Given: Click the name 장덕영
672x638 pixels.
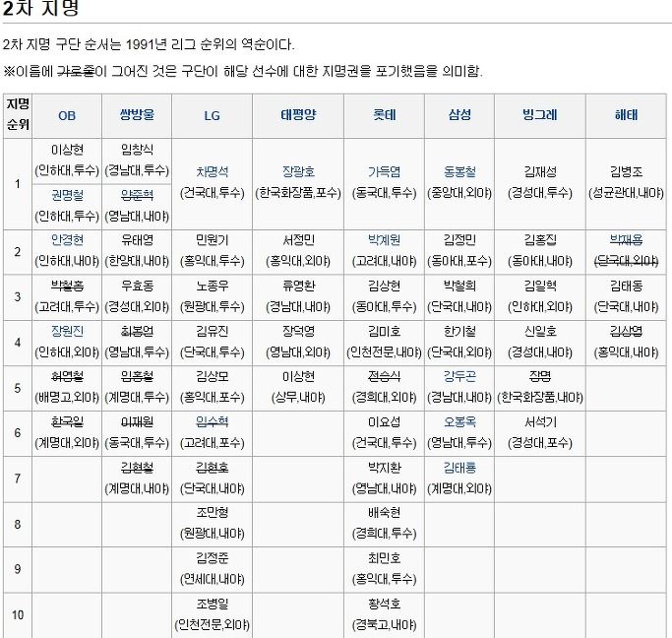Looking at the screenshot, I should [x=298, y=332].
